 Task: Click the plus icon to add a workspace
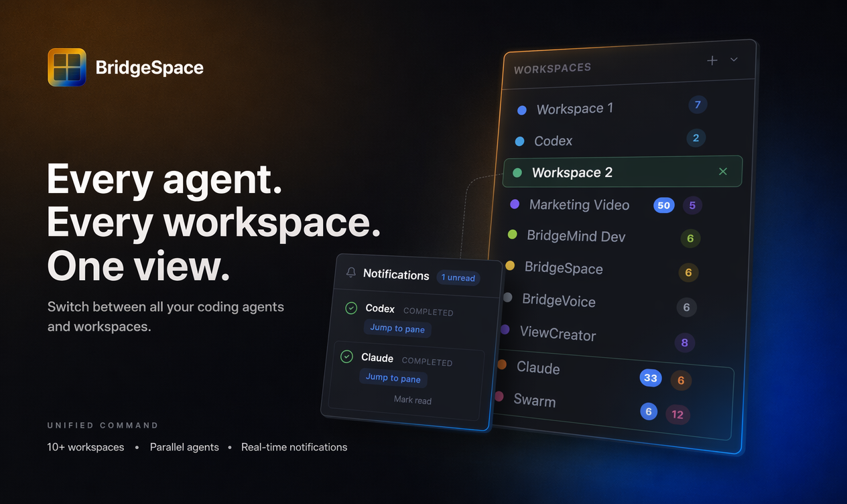tap(712, 60)
